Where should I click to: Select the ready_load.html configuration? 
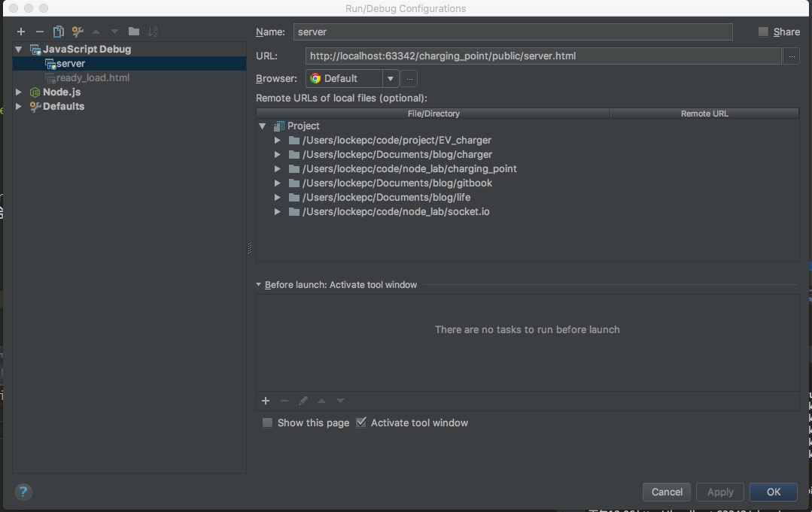coord(93,77)
